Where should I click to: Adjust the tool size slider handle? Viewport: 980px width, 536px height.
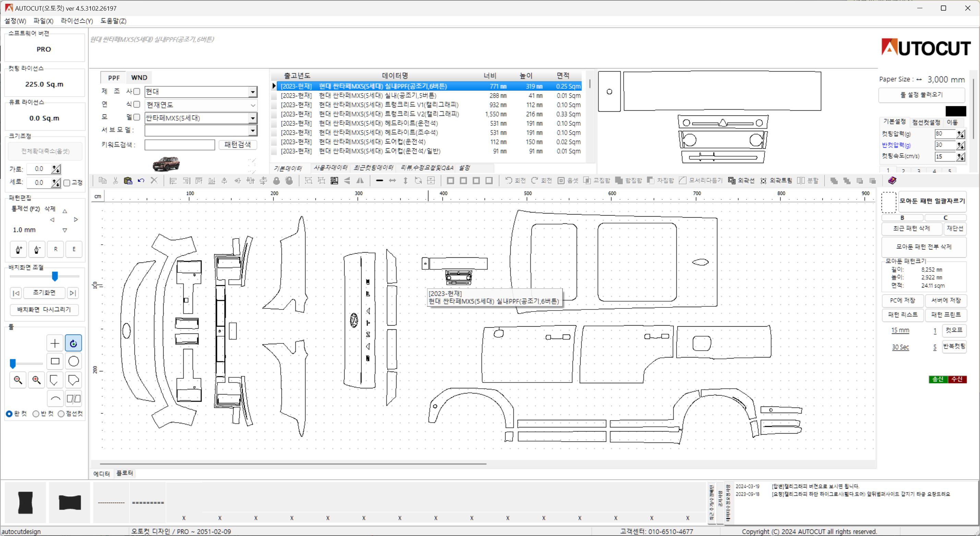[x=13, y=364]
